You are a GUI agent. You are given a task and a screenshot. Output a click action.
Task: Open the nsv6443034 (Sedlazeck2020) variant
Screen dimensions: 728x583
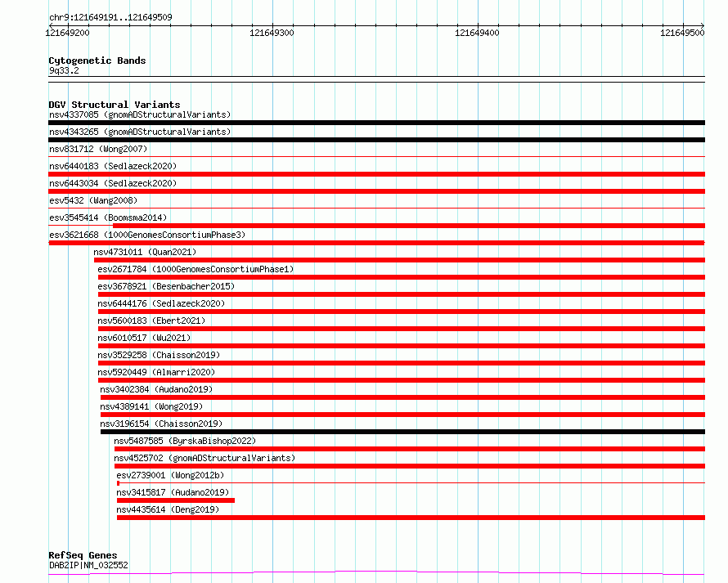(x=113, y=183)
